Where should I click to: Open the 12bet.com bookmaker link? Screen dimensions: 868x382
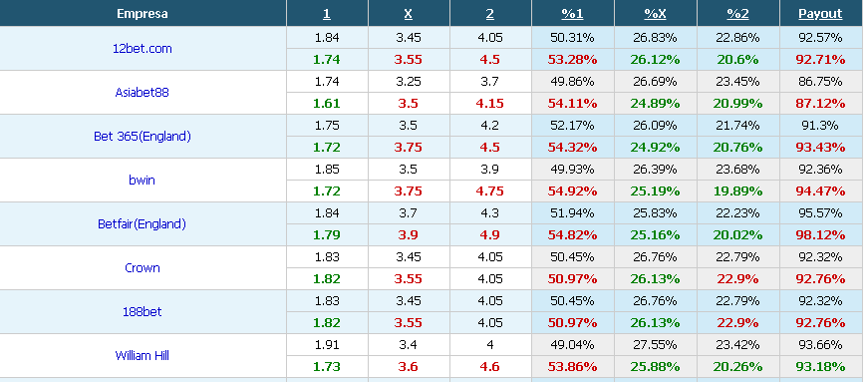pyautogui.click(x=143, y=48)
